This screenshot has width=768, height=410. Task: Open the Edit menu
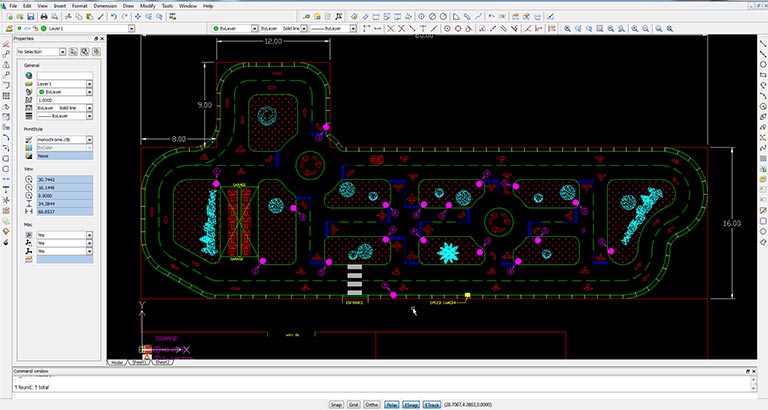(27, 6)
